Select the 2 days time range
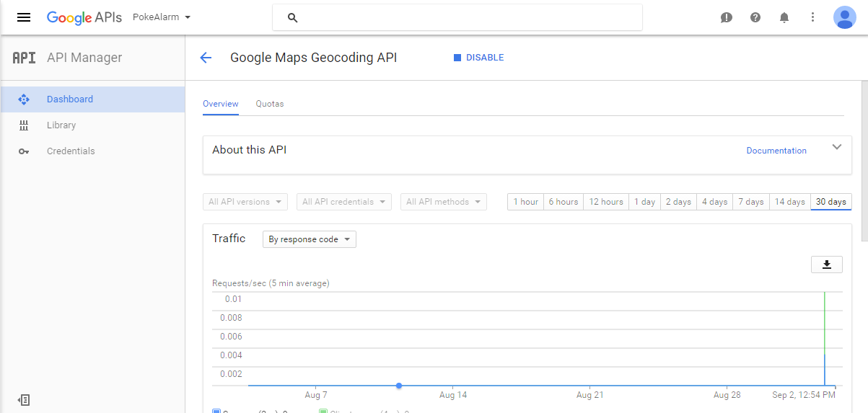The image size is (868, 413). pos(678,202)
